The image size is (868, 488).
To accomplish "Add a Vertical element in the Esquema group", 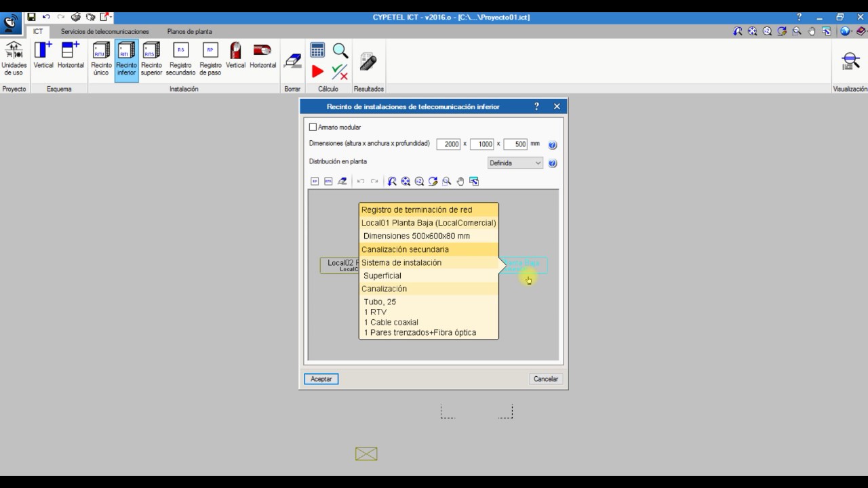I will [43, 56].
